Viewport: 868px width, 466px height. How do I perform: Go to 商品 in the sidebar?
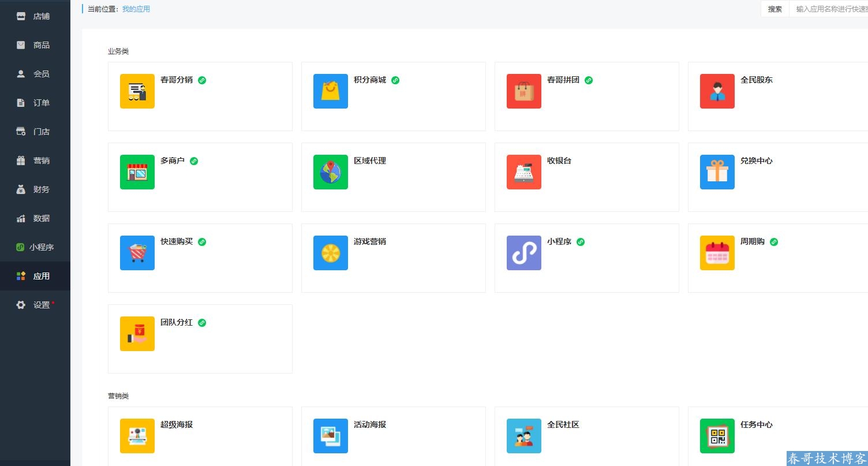click(x=35, y=45)
